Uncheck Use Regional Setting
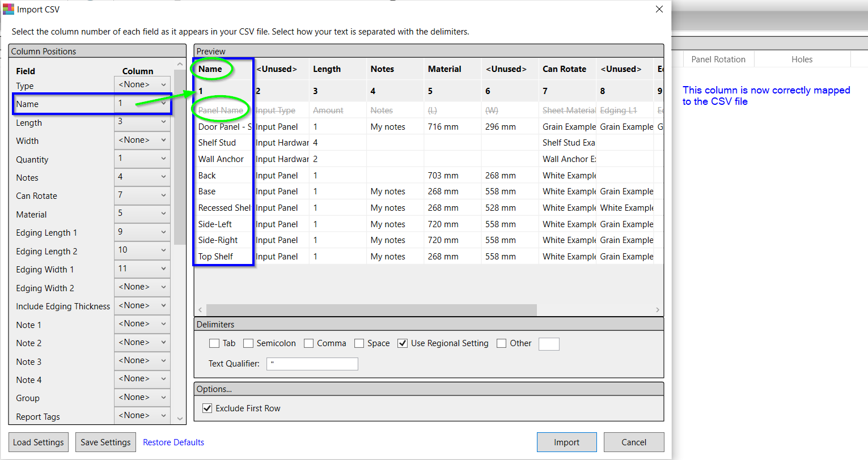Screen dimensions: 868x460 coord(403,343)
